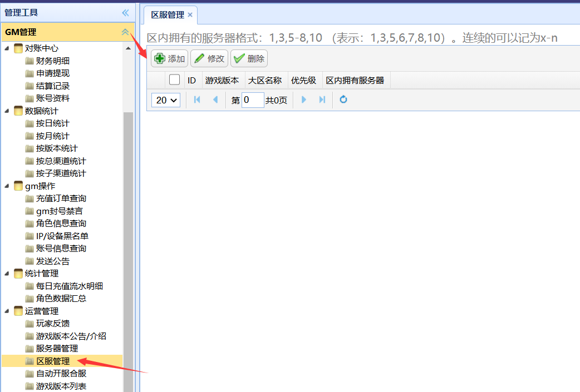Screen dimensions: 580x392
Task: Open 服务器管理 in the sidebar tree
Action: [x=57, y=349]
